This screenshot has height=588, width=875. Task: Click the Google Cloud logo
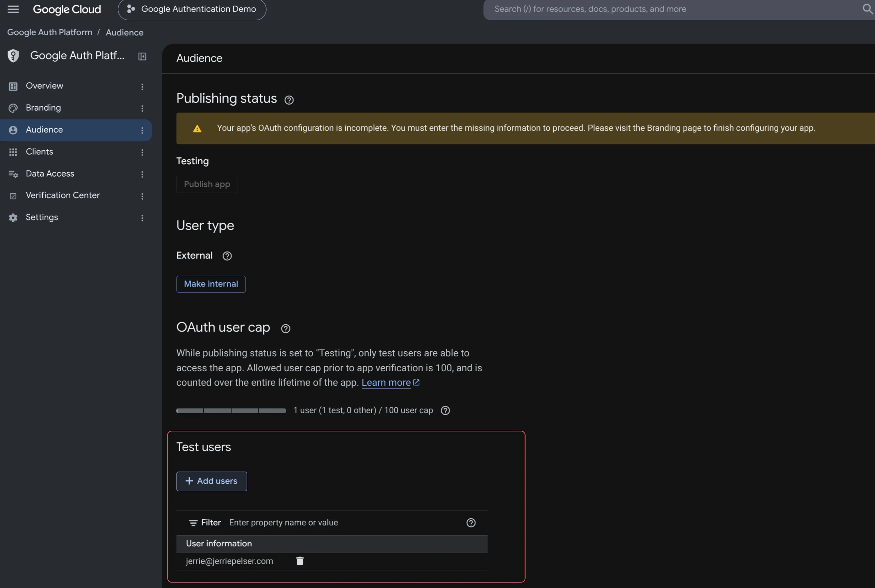click(x=67, y=9)
